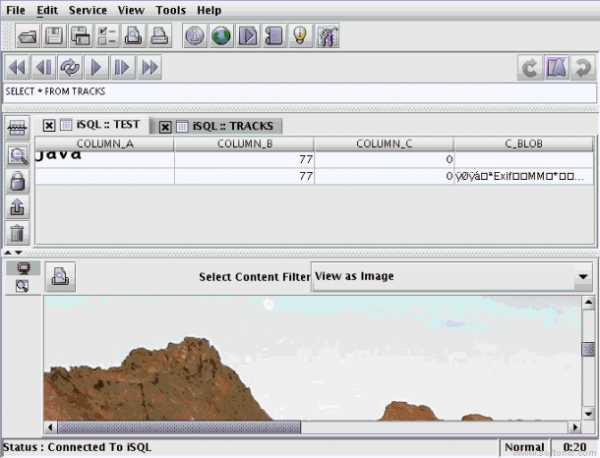Click the rewind to first query button

pyautogui.click(x=17, y=68)
